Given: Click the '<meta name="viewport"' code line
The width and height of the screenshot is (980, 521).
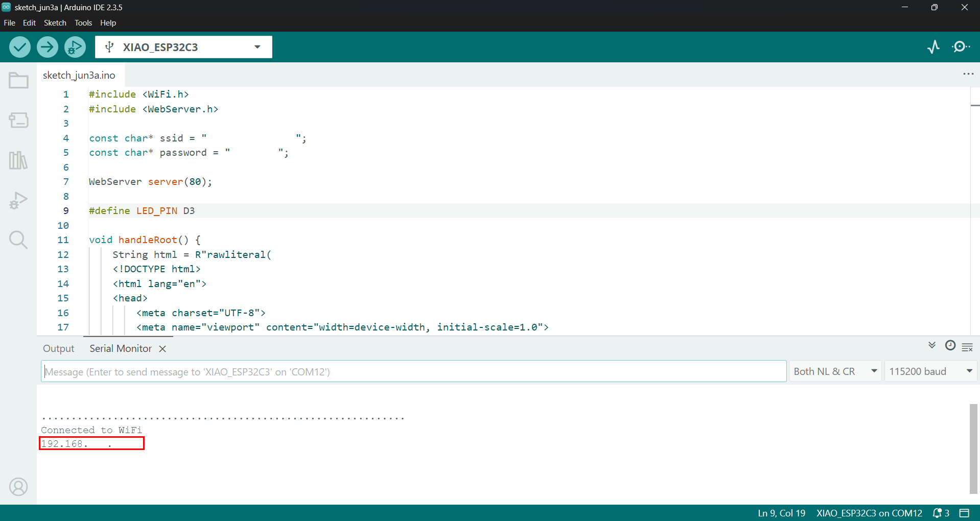Looking at the screenshot, I should [x=342, y=327].
